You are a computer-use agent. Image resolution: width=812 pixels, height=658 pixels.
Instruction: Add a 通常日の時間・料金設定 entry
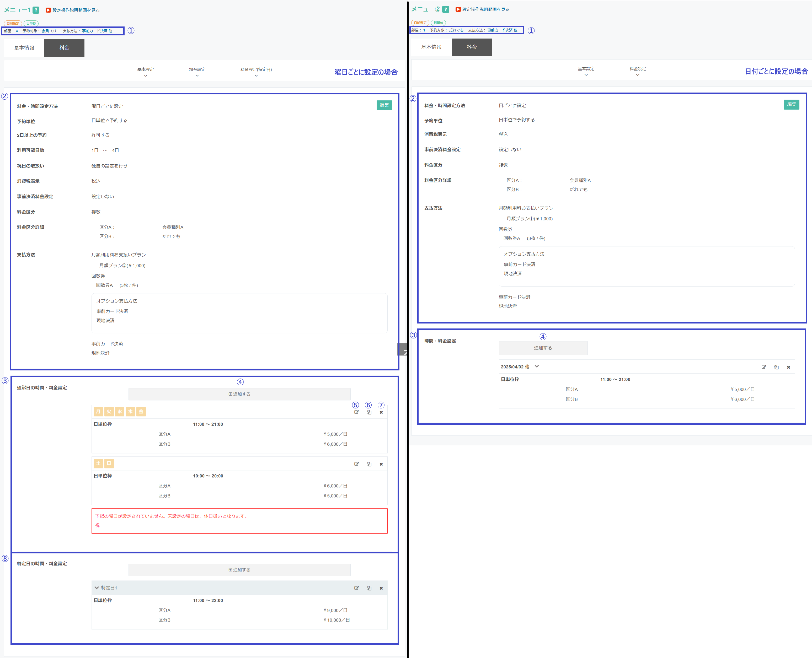239,394
